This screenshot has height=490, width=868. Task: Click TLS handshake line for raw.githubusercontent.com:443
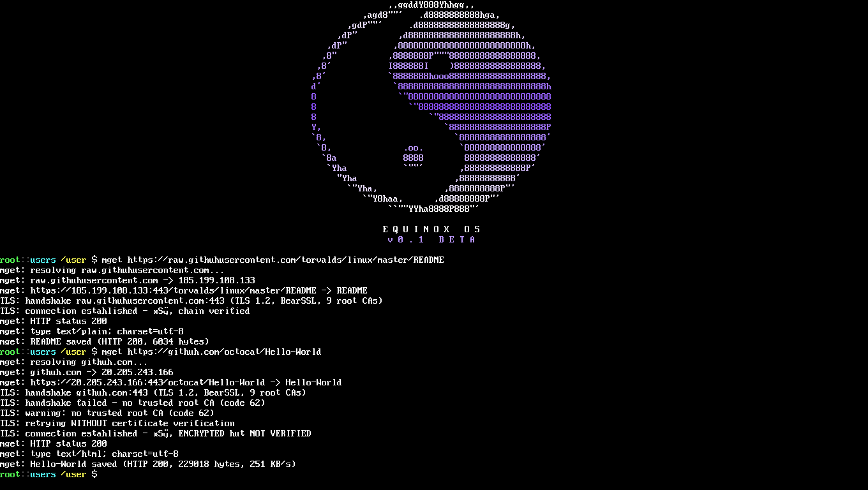coord(191,301)
